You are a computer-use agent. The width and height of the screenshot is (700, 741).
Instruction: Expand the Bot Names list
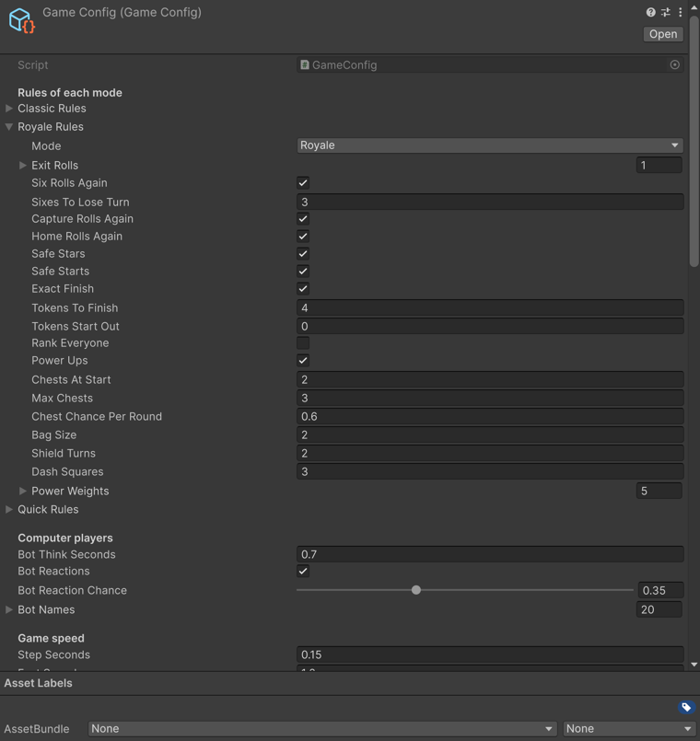click(x=9, y=609)
